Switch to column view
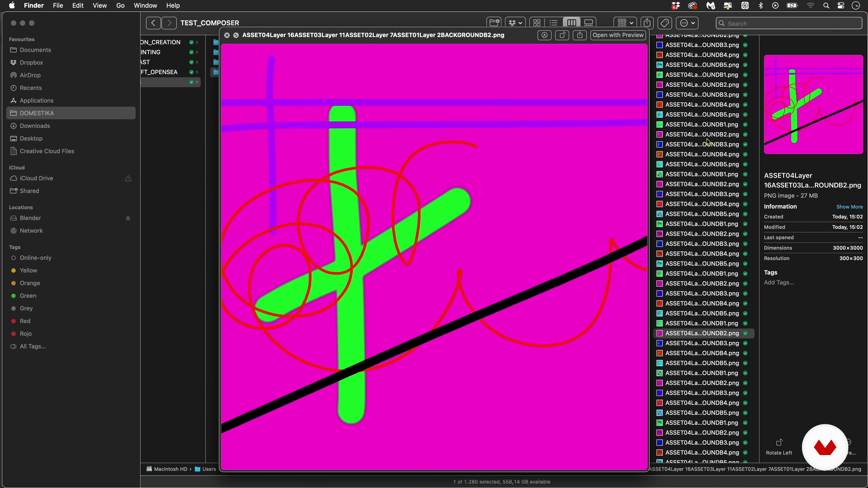This screenshot has height=488, width=868. (571, 23)
